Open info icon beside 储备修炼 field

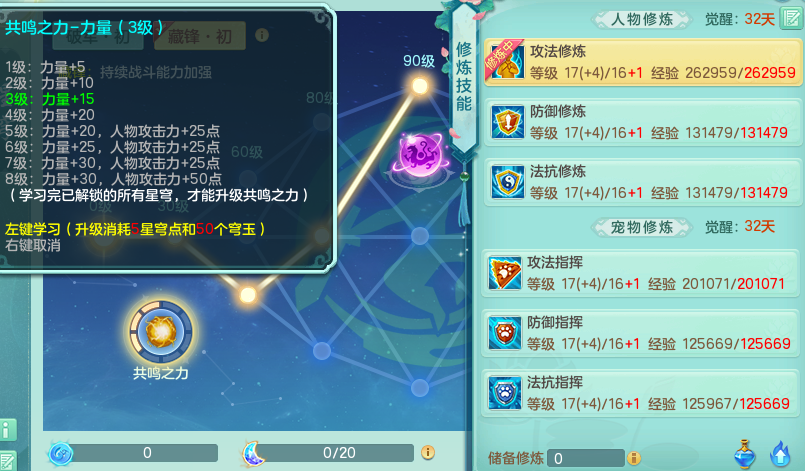click(x=634, y=458)
